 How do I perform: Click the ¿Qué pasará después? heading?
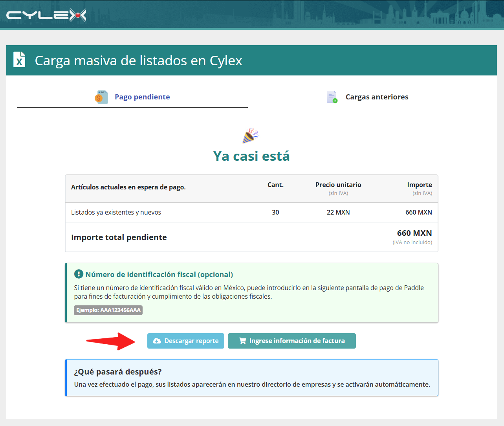click(118, 372)
